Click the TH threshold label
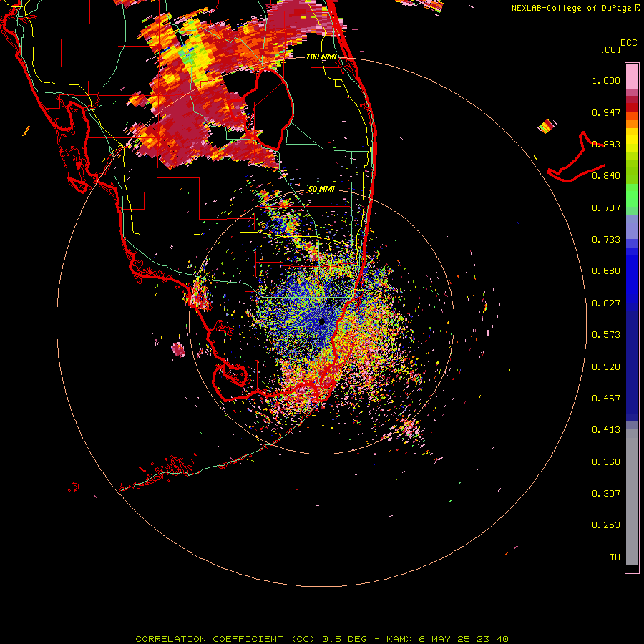Viewport: 644px width, 644px height. (x=615, y=557)
